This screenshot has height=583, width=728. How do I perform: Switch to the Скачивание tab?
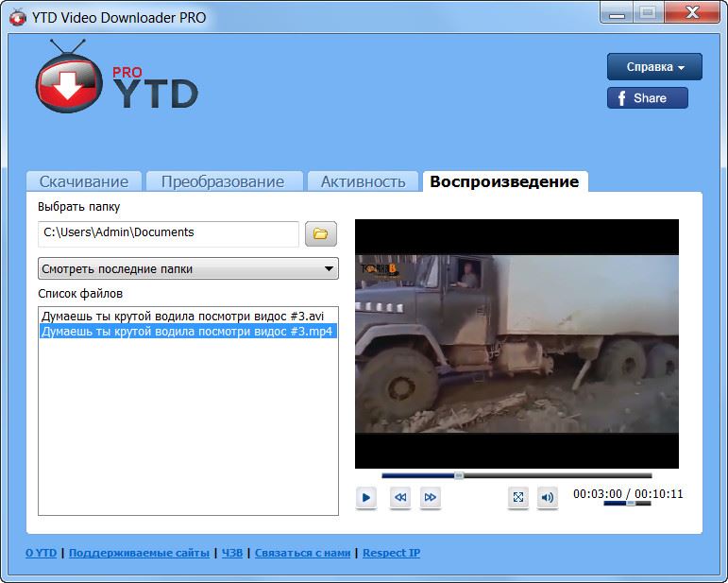point(84,181)
